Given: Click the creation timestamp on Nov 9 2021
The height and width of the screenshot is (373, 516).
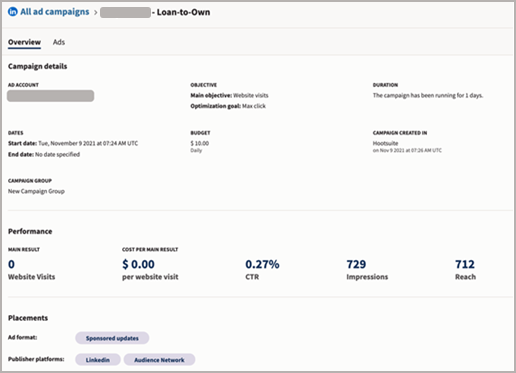Looking at the screenshot, I should [x=407, y=151].
